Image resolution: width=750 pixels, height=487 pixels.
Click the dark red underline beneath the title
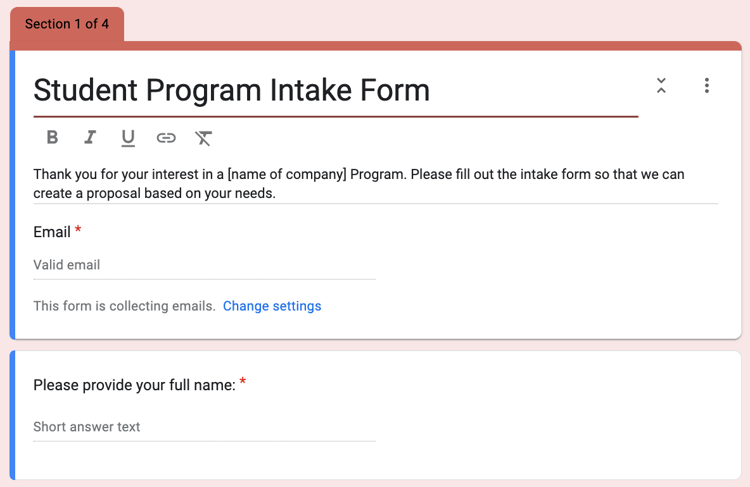[336, 117]
